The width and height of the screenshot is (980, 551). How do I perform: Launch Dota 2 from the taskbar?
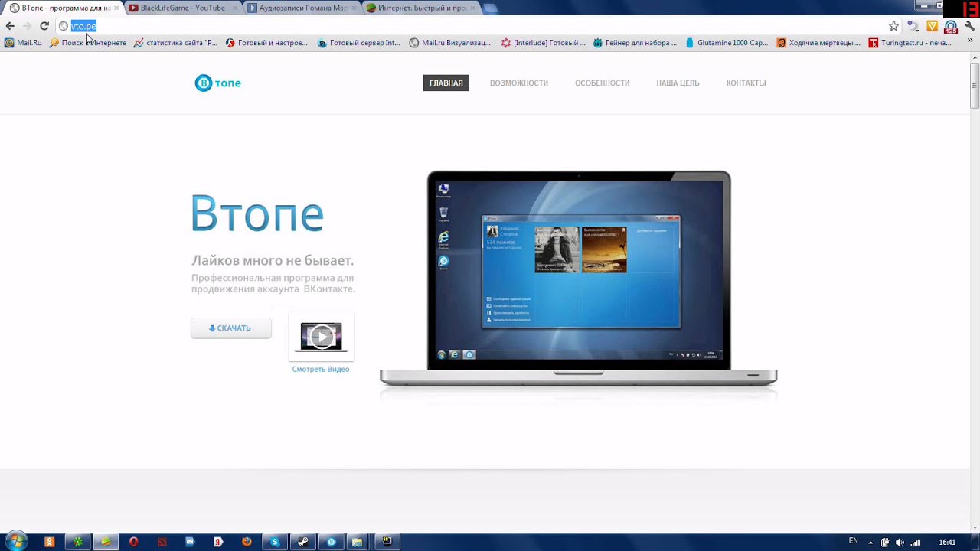click(162, 542)
